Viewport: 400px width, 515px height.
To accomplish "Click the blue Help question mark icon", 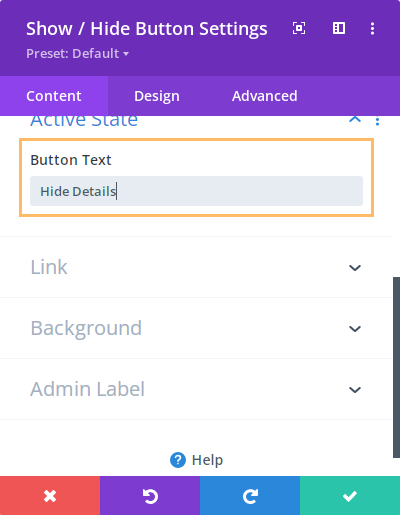I will click(x=178, y=460).
